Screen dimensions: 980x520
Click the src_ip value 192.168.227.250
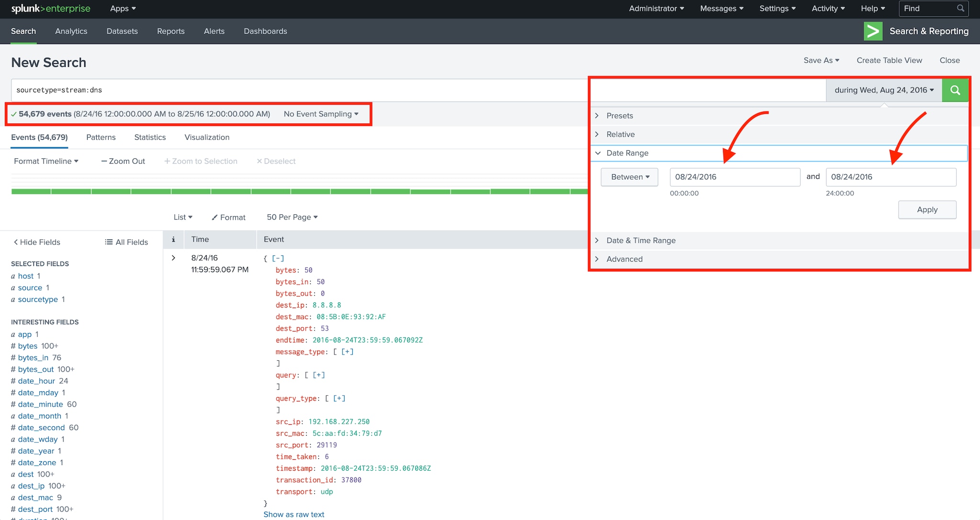click(x=339, y=421)
